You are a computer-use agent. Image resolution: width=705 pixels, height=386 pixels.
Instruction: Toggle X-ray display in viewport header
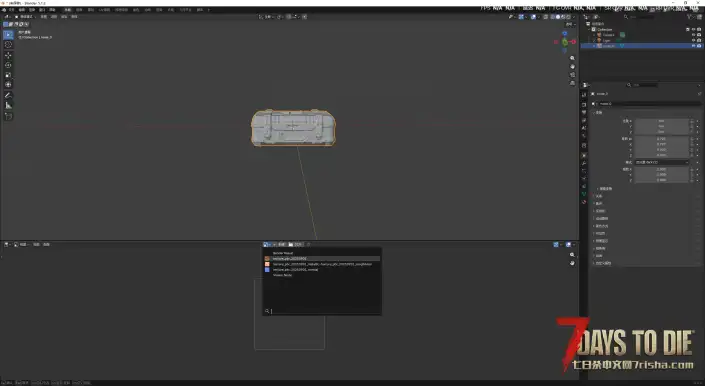[545, 17]
